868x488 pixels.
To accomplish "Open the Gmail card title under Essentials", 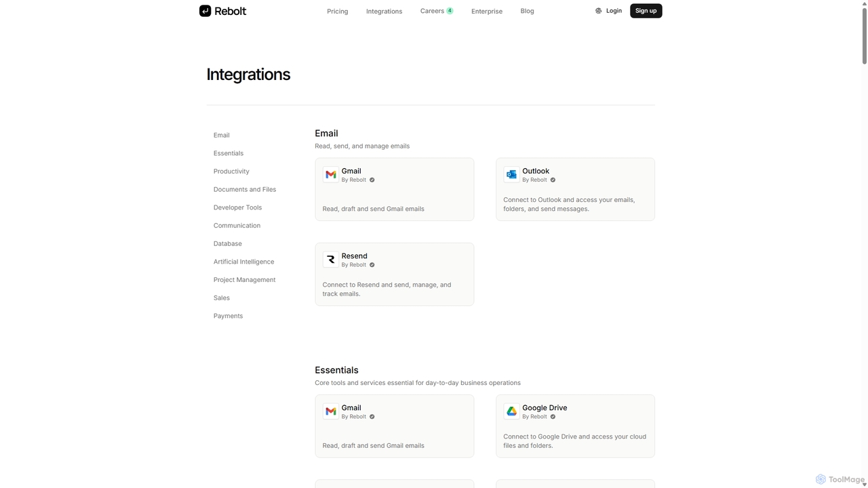I will tap(351, 407).
